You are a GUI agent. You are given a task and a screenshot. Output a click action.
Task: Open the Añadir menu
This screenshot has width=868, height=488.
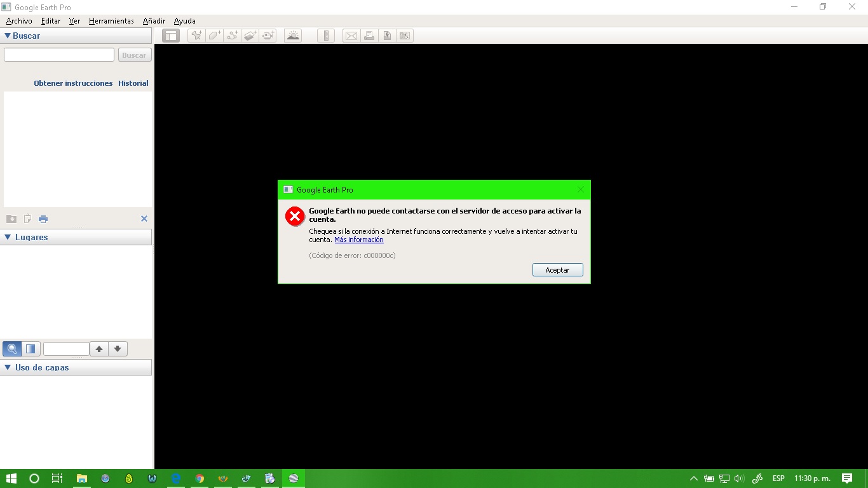pyautogui.click(x=154, y=21)
